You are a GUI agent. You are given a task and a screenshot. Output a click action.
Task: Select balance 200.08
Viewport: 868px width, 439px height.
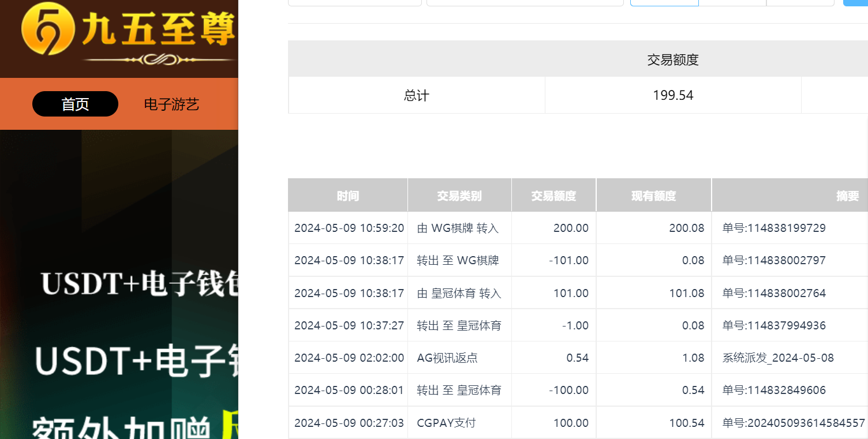687,228
